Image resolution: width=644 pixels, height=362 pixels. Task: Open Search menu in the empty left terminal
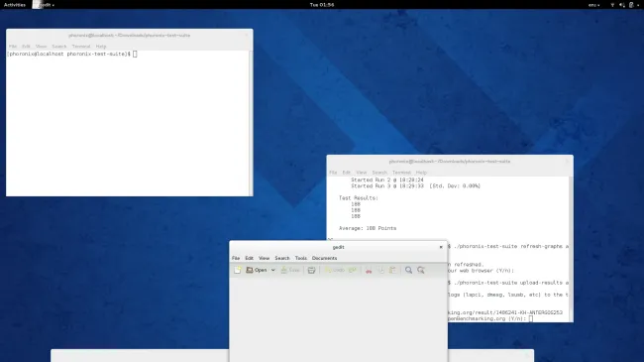click(x=59, y=46)
